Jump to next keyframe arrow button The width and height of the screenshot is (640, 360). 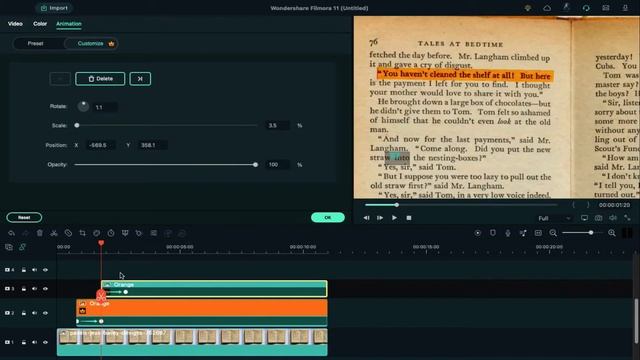coord(140,79)
